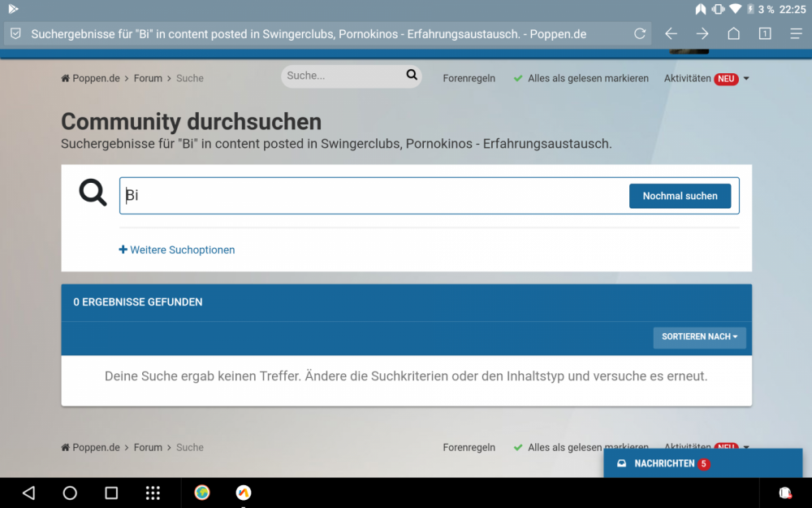812x508 pixels.
Task: Open the Aktivitäten dropdown in top bar
Action: 706,79
